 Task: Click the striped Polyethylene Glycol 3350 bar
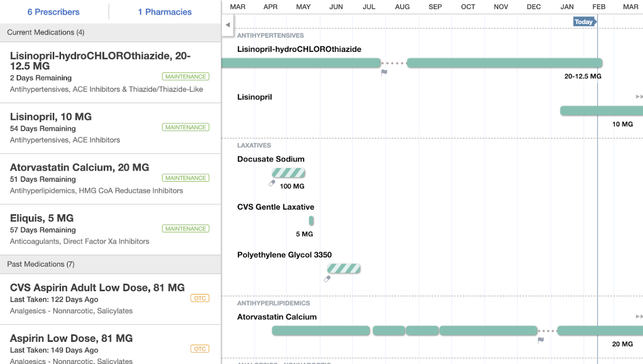click(x=344, y=269)
